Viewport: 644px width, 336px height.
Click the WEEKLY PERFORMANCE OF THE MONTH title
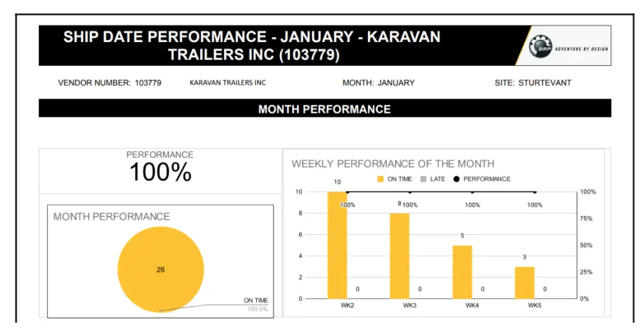click(392, 164)
